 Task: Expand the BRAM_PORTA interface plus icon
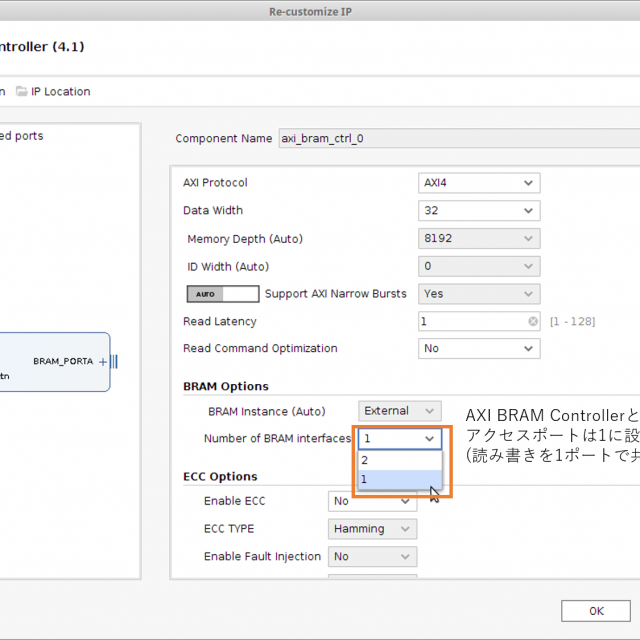point(103,361)
